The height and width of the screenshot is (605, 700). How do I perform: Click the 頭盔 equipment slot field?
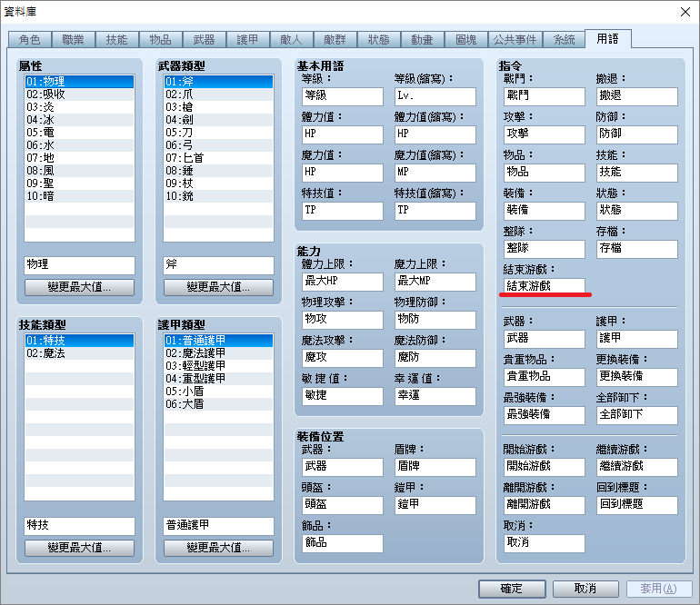click(x=343, y=505)
